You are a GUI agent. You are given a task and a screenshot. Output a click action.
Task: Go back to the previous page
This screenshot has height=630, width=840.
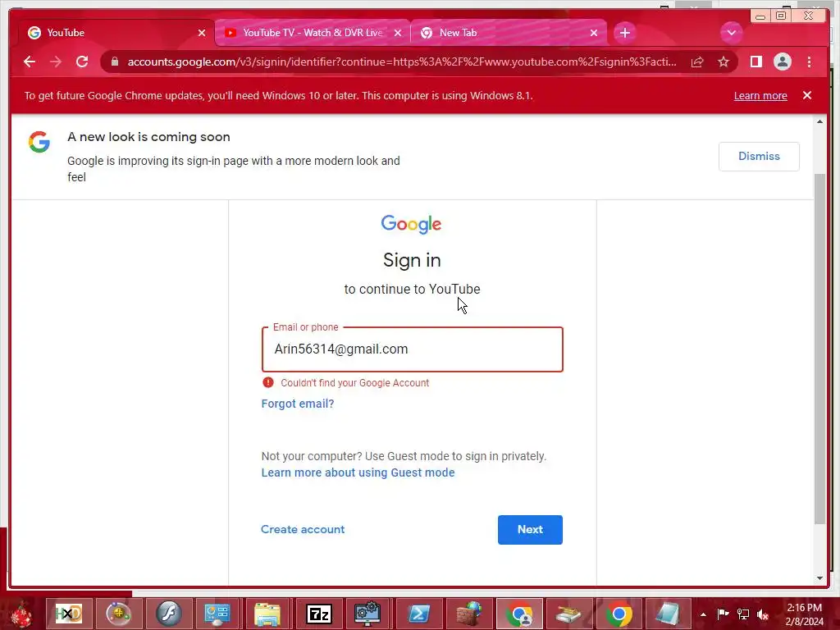[30, 62]
